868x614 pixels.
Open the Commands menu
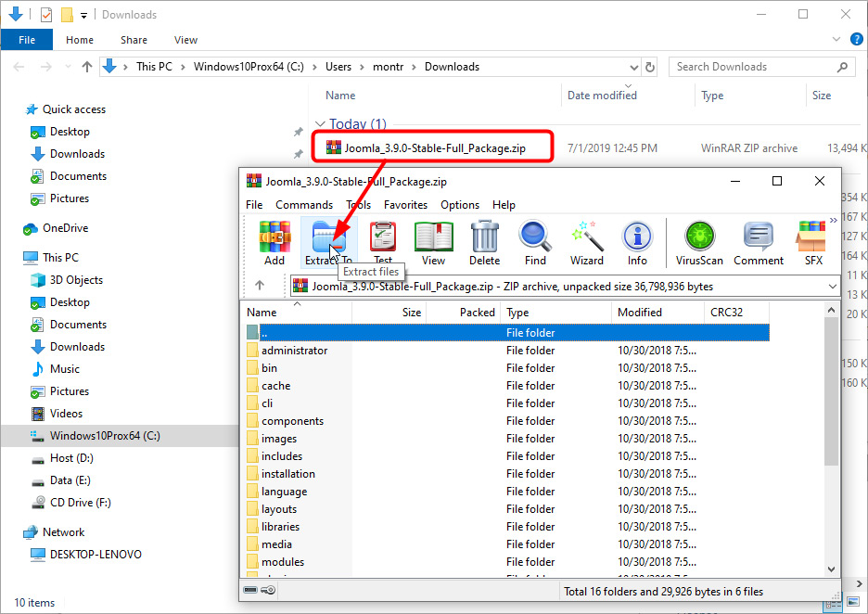tap(303, 205)
